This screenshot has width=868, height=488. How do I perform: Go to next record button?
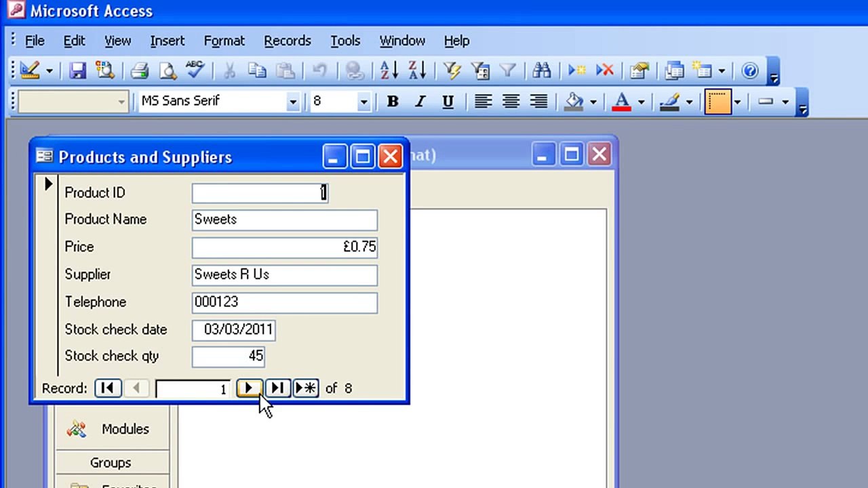click(248, 388)
